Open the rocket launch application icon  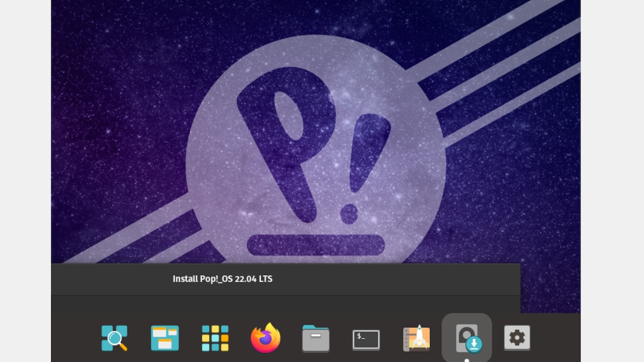point(416,337)
